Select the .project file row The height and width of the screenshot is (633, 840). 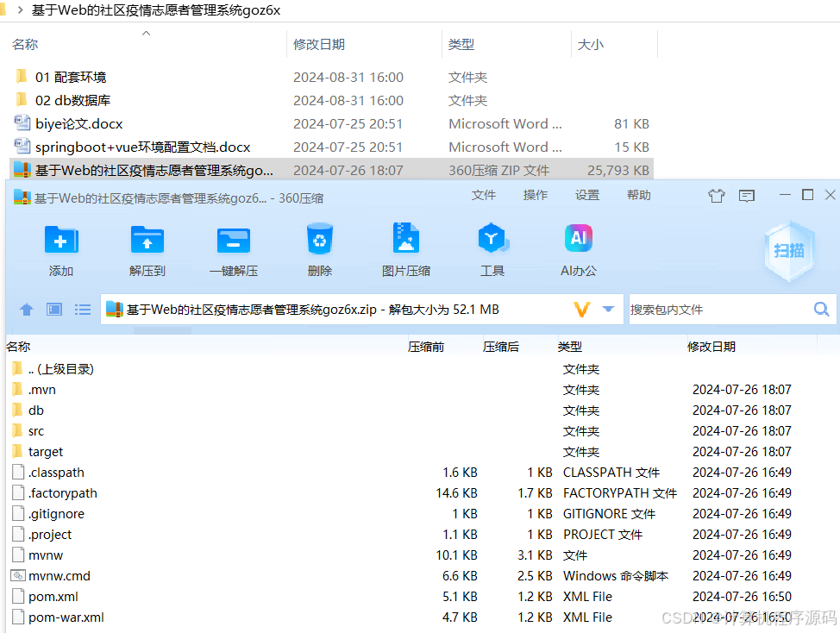(x=412, y=535)
